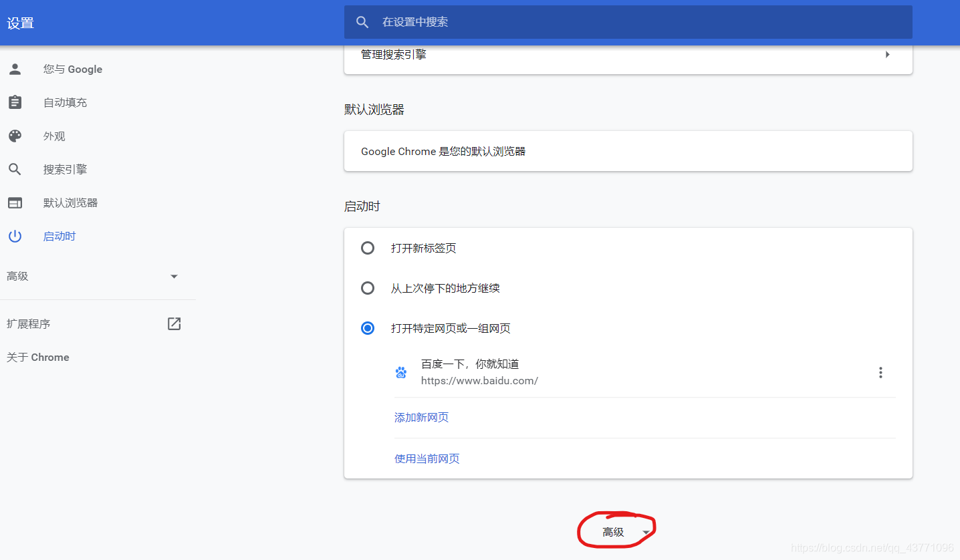The image size is (960, 560).
Task: Go to 您与 Google settings section
Action: [73, 69]
